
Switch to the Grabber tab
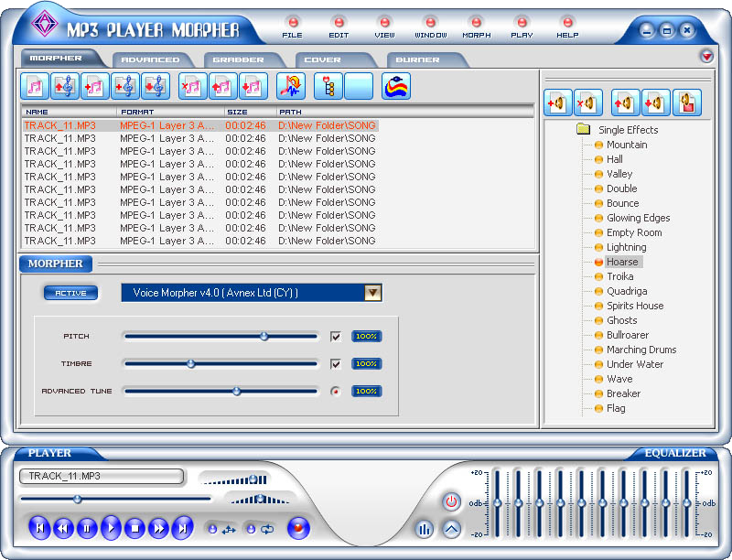(x=239, y=59)
